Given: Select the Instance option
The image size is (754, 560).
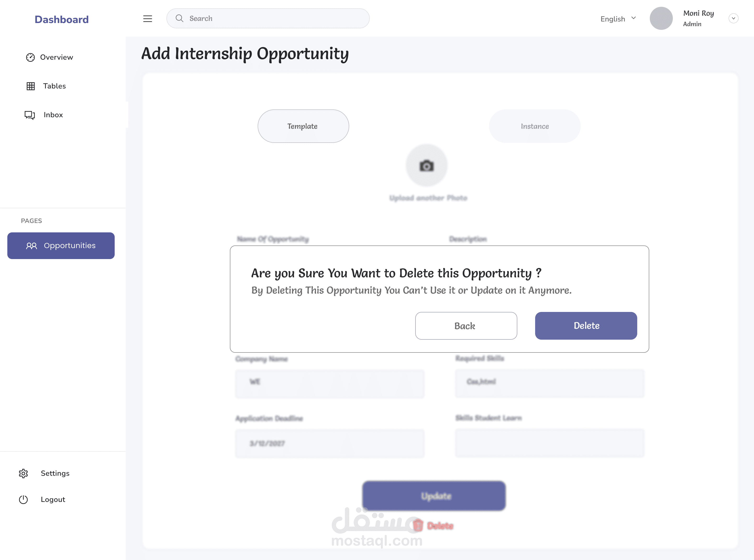Looking at the screenshot, I should click(535, 126).
